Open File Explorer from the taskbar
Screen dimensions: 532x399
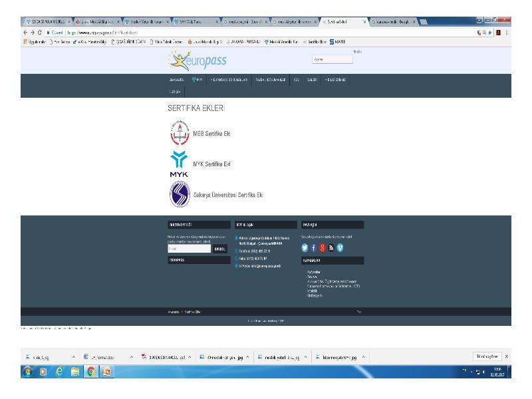pyautogui.click(x=75, y=372)
